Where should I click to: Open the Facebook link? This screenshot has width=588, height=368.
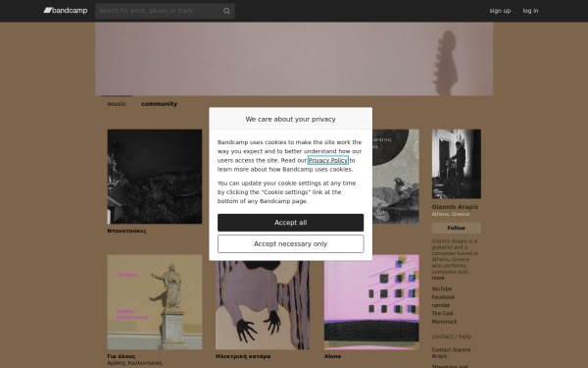coord(443,297)
